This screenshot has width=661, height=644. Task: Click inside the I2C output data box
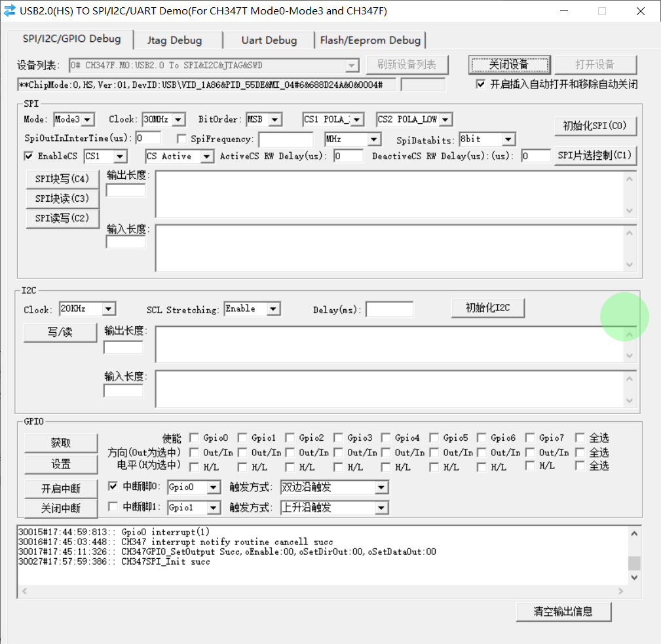coord(390,345)
